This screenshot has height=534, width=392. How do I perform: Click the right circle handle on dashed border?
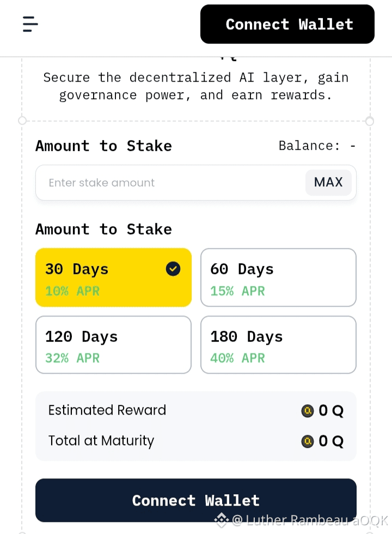click(x=370, y=121)
